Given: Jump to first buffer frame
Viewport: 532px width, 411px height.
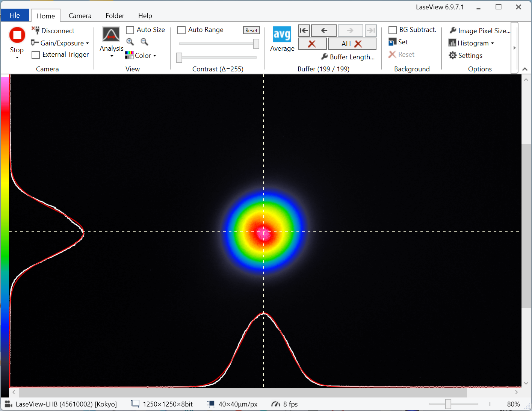Looking at the screenshot, I should pos(304,30).
